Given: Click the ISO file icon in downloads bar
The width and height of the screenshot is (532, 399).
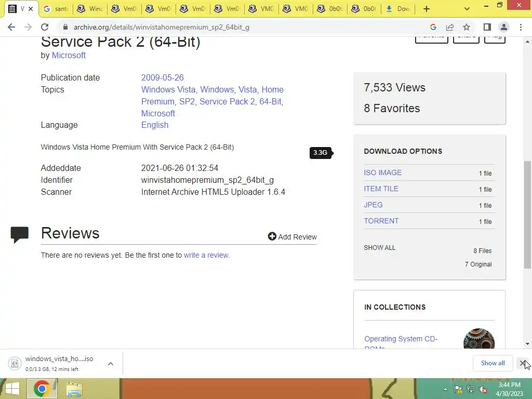Looking at the screenshot, I should click(15, 363).
